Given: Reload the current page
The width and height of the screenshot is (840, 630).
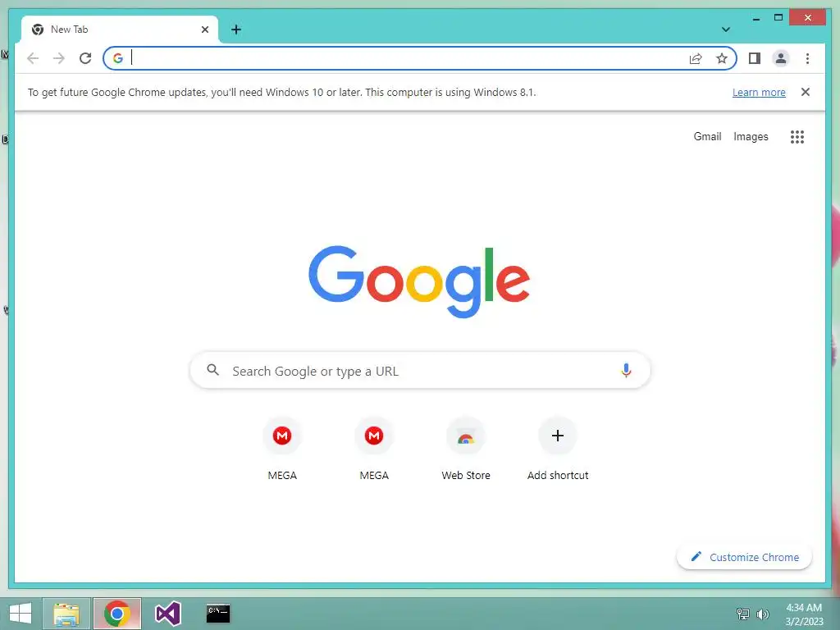Looking at the screenshot, I should pyautogui.click(x=85, y=58).
